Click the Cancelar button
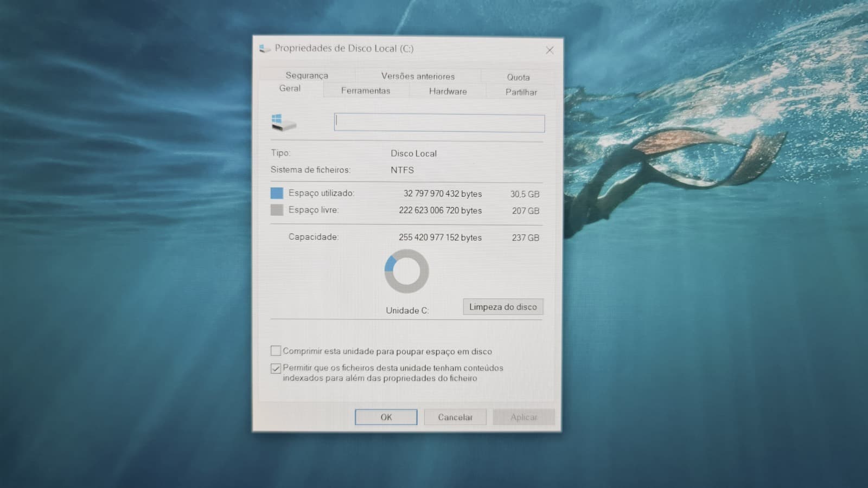 (455, 417)
